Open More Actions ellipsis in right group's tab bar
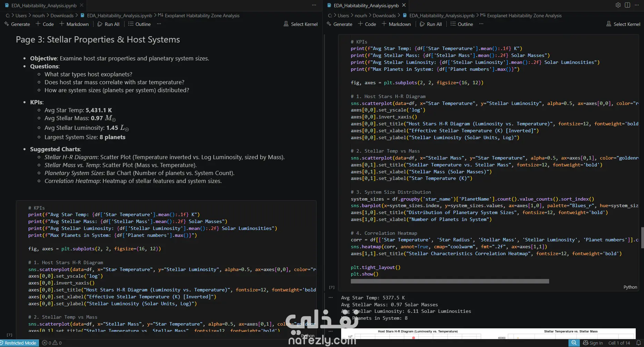This screenshot has width=644, height=347. pyautogui.click(x=637, y=5)
